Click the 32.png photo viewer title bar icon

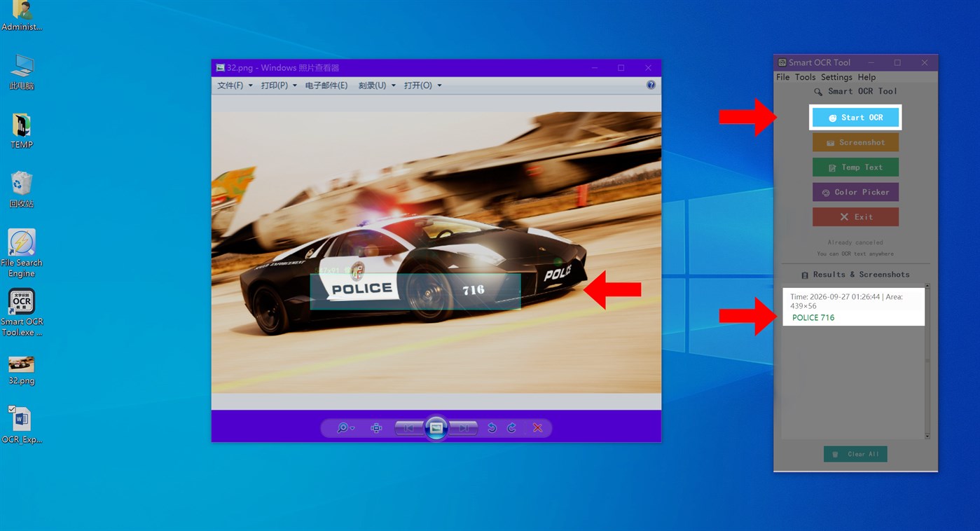220,68
